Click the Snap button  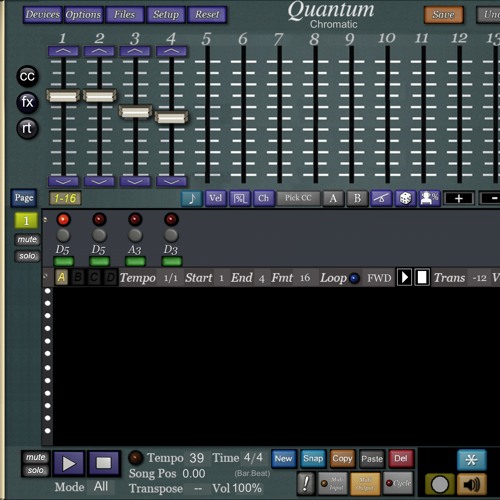coord(313,459)
